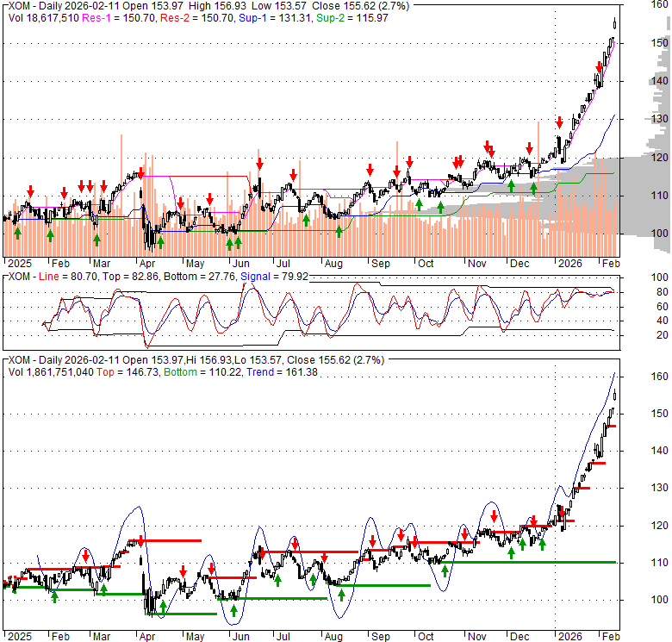Click the top chart's '2025' year label

(20, 264)
